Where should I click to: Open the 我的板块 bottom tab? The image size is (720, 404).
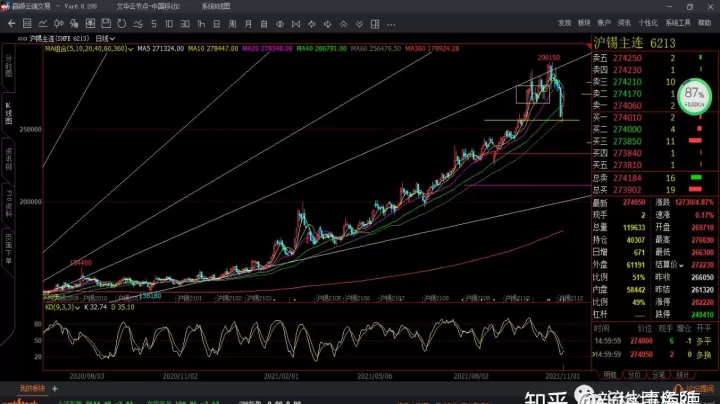[x=32, y=388]
